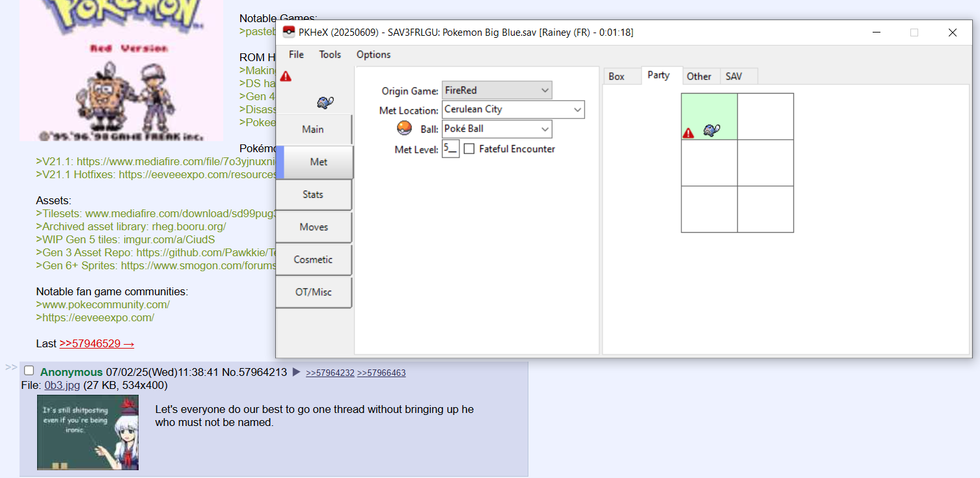Select the empty party slot beside Squirtle
The width and height of the screenshot is (980, 478).
pyautogui.click(x=766, y=116)
